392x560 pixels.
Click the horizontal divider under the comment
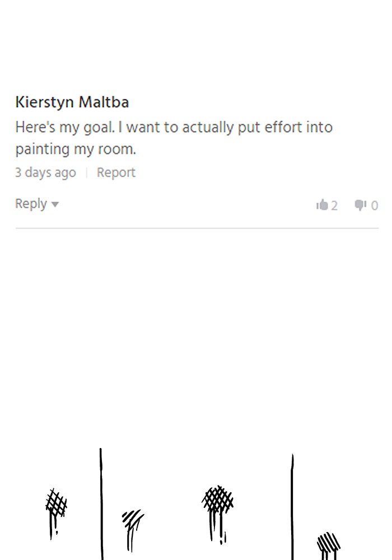[x=197, y=228]
